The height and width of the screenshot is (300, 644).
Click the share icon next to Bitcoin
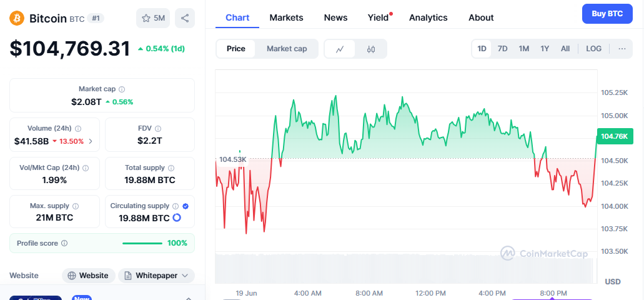185,18
